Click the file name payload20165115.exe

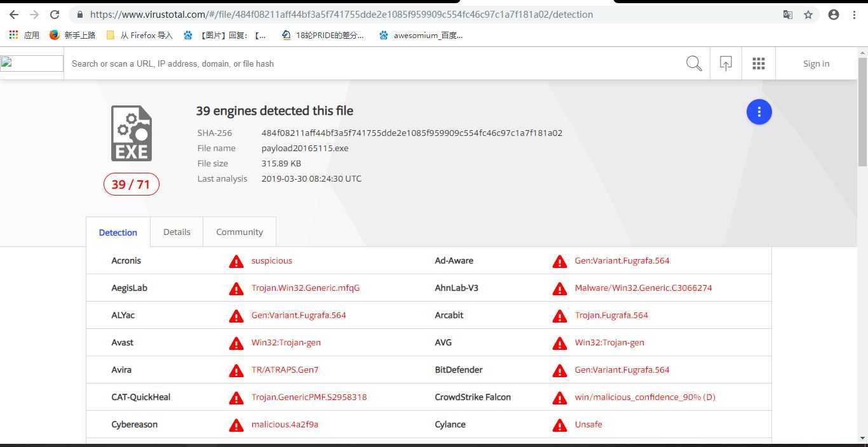305,148
